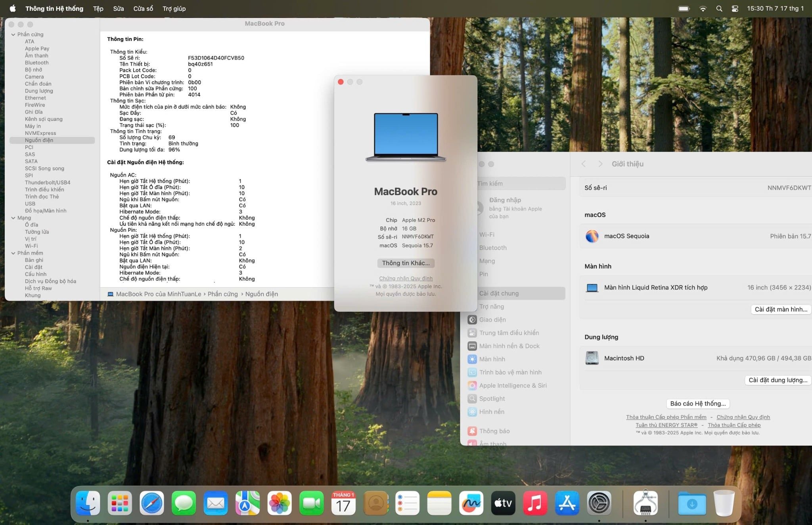Expand the Mạng section in System Information

tap(13, 217)
